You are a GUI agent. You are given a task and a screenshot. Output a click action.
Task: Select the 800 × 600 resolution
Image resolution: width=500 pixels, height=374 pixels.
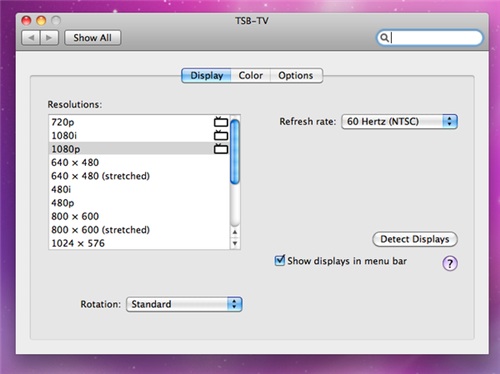139,216
